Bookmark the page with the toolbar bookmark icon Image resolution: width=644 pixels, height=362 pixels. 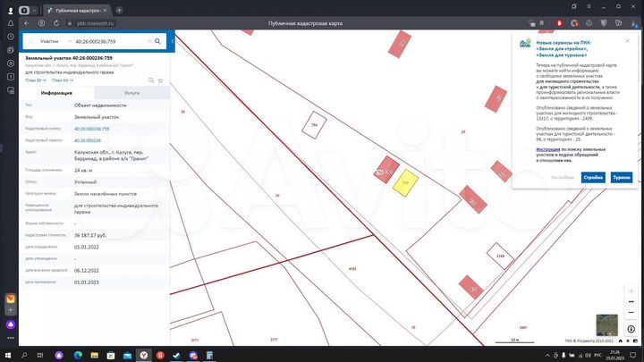coord(542,23)
